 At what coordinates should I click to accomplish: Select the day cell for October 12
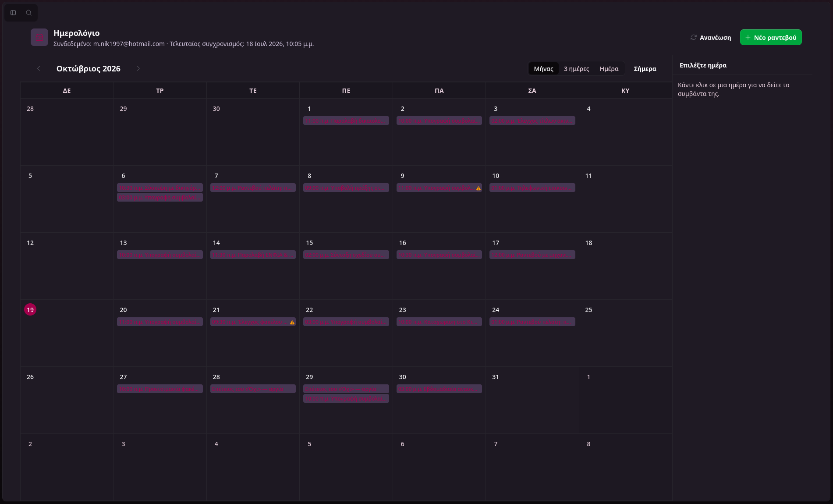pos(67,266)
